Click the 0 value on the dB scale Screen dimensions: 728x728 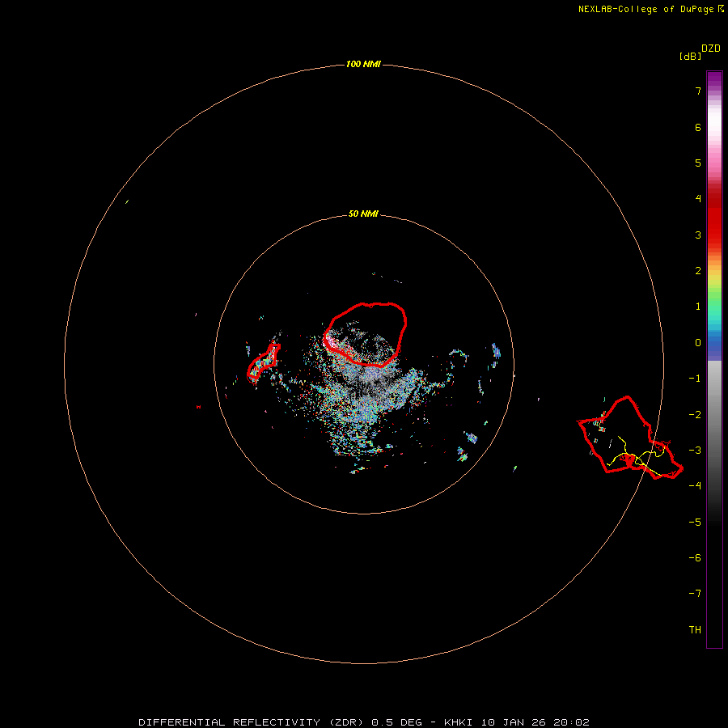pos(698,343)
